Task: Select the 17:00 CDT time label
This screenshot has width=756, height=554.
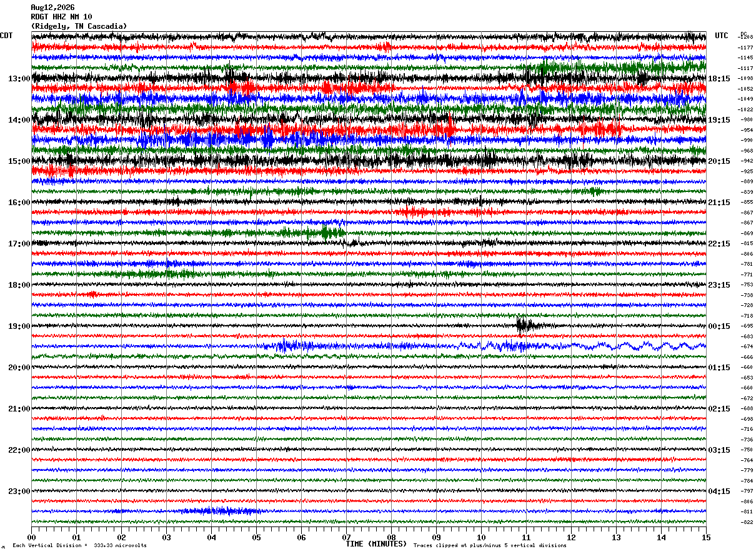Action: 19,244
